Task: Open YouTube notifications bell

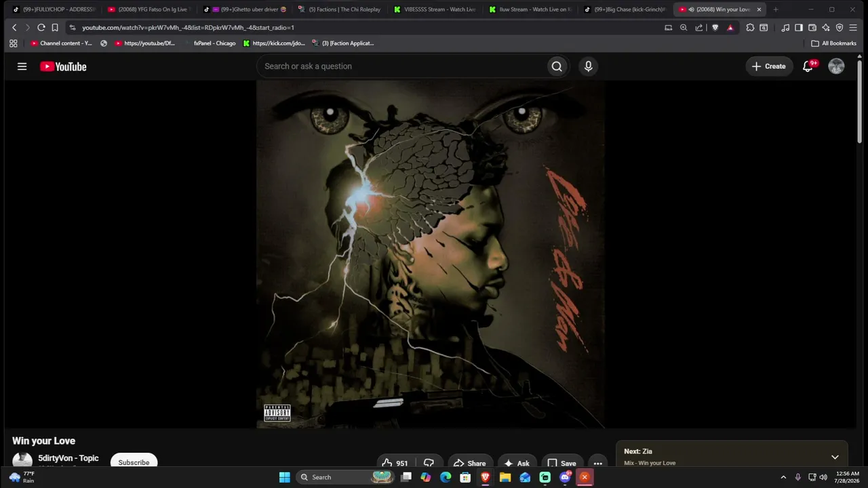Action: [808, 66]
